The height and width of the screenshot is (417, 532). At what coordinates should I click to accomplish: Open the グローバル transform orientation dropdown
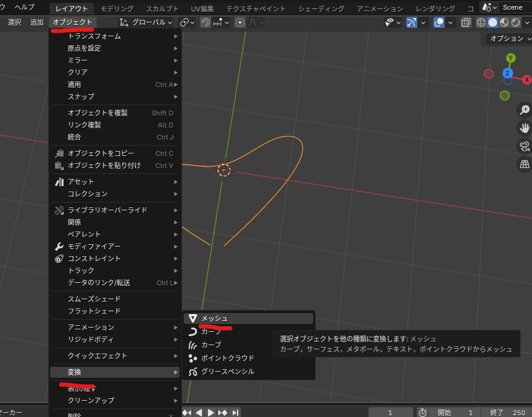[146, 22]
